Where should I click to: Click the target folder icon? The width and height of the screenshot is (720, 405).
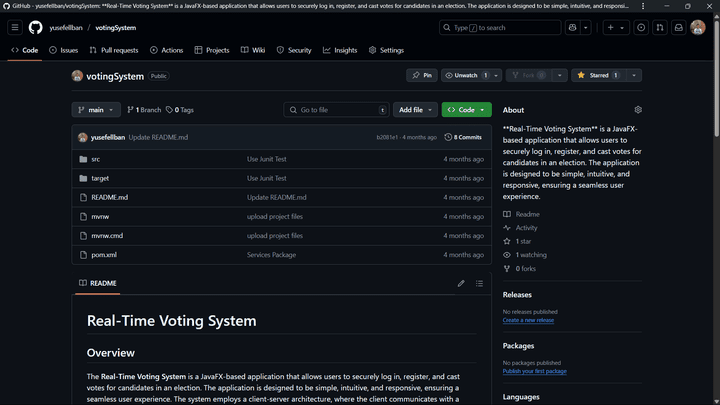coord(83,178)
